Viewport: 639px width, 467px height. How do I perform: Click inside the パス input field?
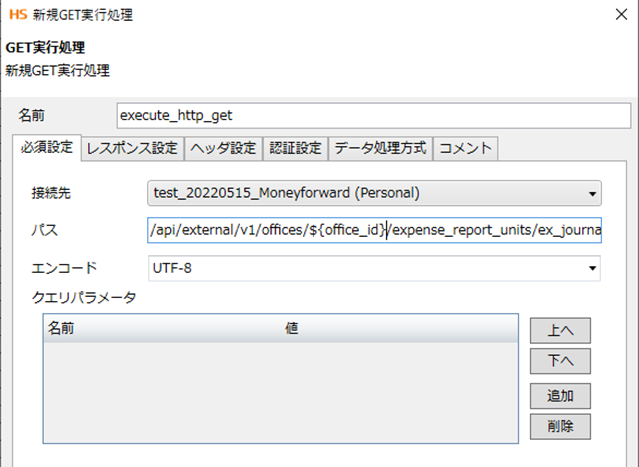click(x=373, y=231)
